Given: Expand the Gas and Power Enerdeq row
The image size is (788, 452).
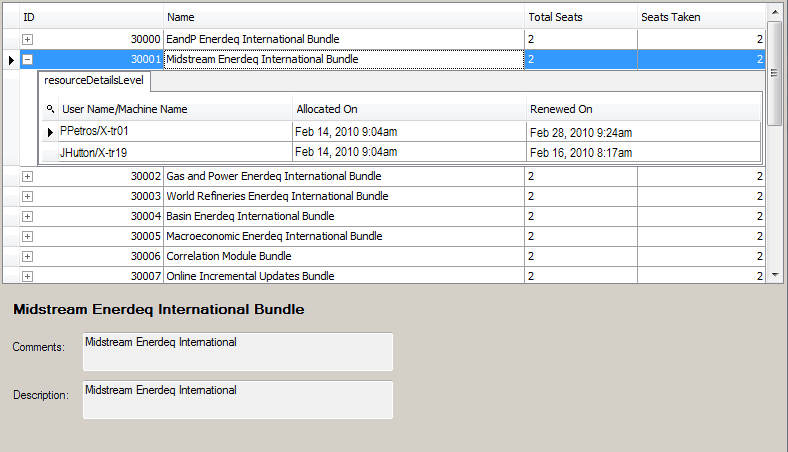Looking at the screenshot, I should (x=27, y=176).
